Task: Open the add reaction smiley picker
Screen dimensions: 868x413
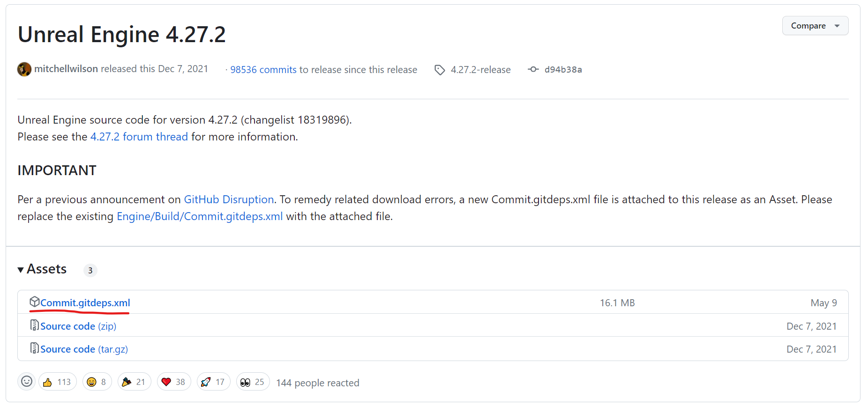Action: pyautogui.click(x=27, y=382)
